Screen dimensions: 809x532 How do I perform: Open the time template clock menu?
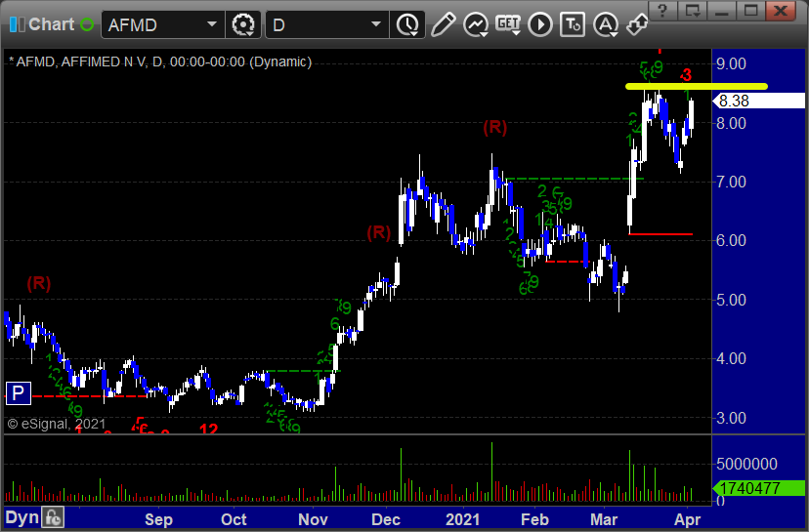point(407,24)
